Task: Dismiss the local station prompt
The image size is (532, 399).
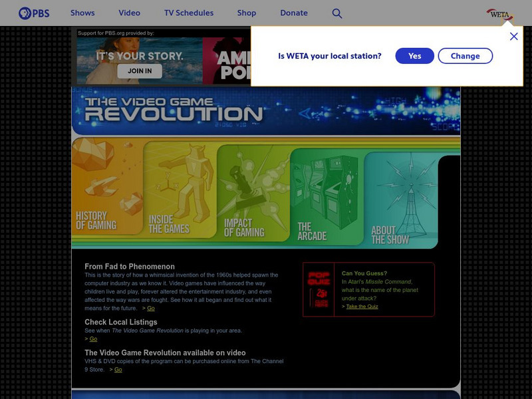Action: pos(513,37)
